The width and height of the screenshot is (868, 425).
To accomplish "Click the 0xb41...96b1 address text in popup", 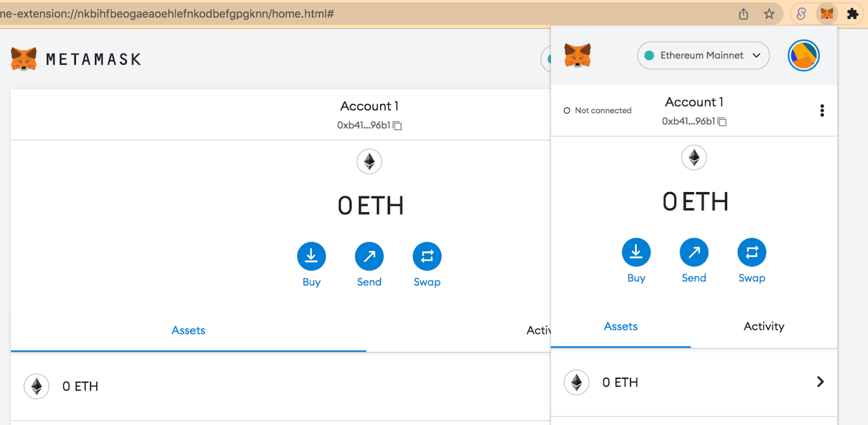I will coord(688,122).
